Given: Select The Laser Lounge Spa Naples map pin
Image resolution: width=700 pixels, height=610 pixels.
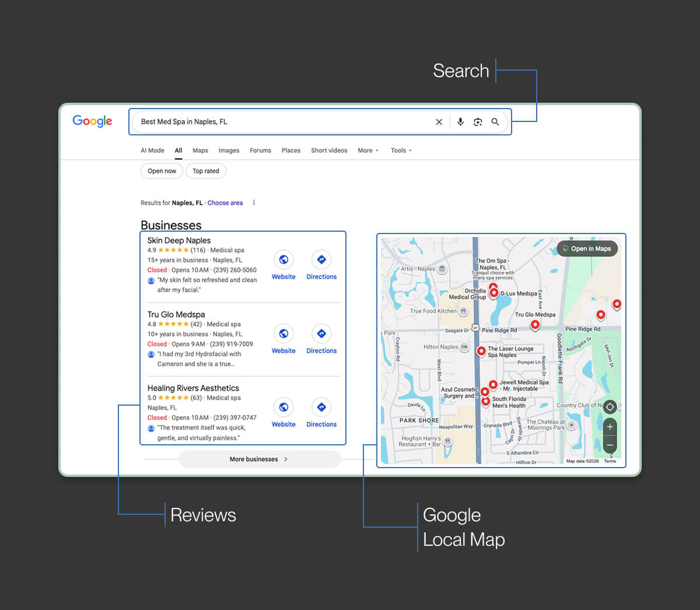Looking at the screenshot, I should 481,351.
